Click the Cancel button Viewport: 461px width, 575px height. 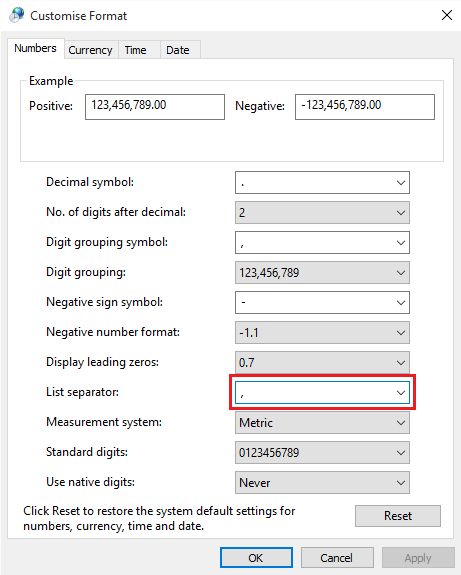pyautogui.click(x=337, y=558)
